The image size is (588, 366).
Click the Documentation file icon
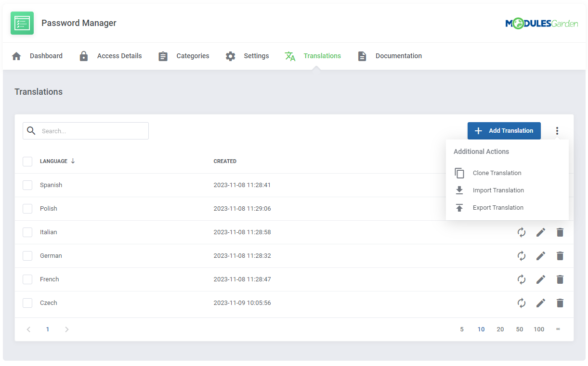point(362,56)
